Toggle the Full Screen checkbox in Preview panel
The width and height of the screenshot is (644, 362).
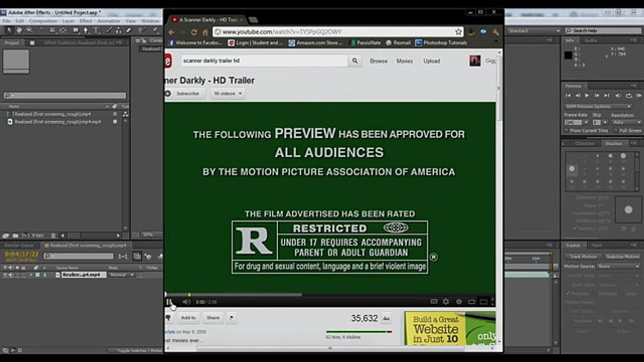point(616,131)
